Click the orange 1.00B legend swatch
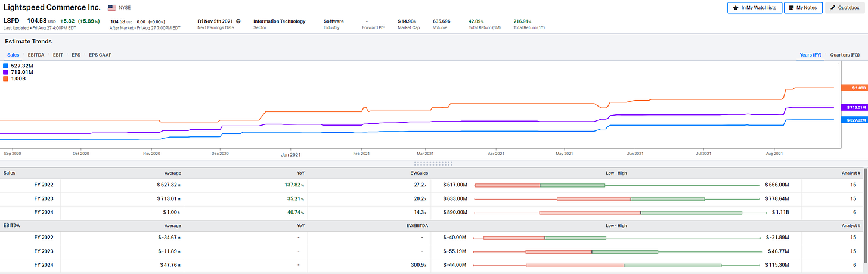Viewport: 868px width, 274px height. (5, 79)
